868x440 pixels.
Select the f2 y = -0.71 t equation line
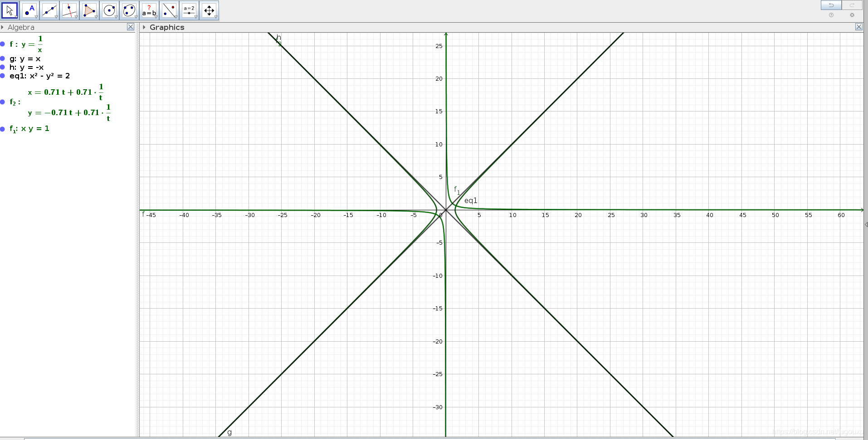[69, 112]
